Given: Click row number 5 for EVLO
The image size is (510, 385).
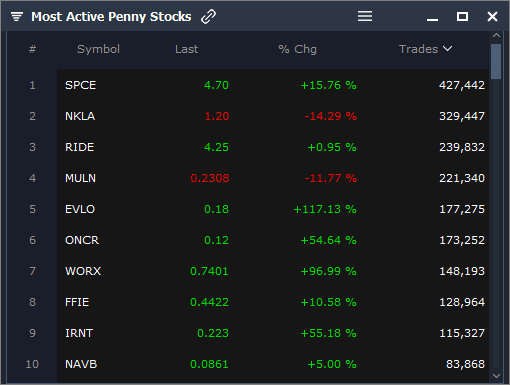Looking at the screenshot, I should [x=32, y=209].
